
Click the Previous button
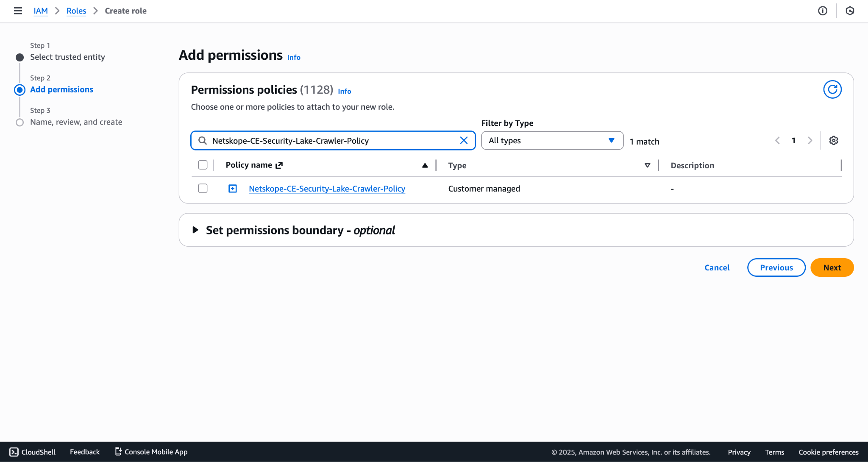[776, 267]
